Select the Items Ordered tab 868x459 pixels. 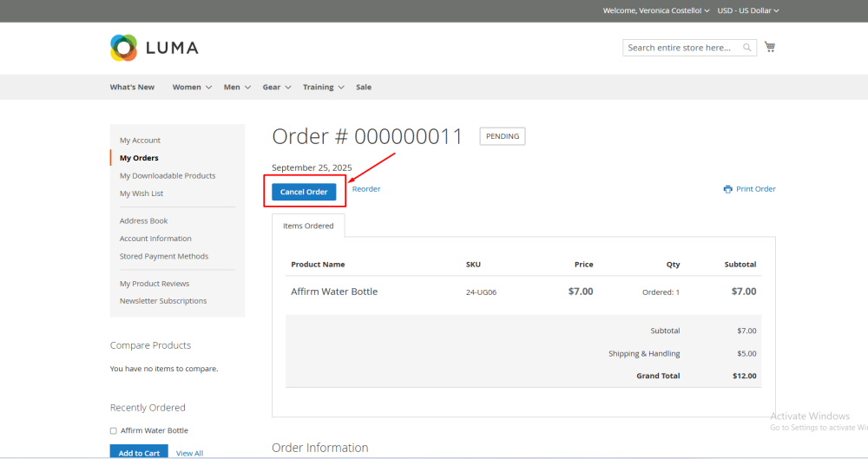[x=308, y=226]
